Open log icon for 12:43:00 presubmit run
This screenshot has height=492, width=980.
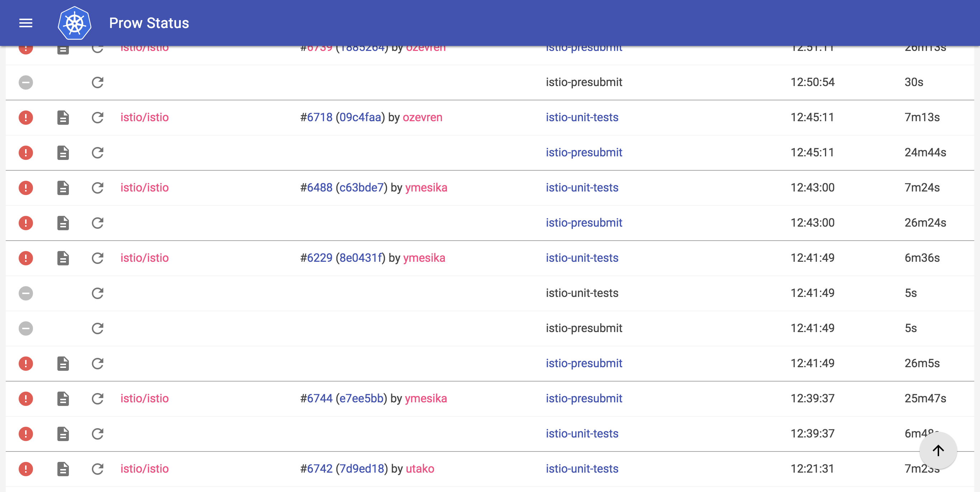(x=63, y=223)
